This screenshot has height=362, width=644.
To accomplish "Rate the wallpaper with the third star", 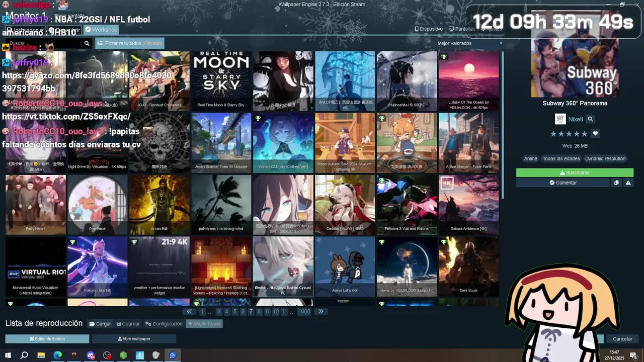I will (x=569, y=134).
